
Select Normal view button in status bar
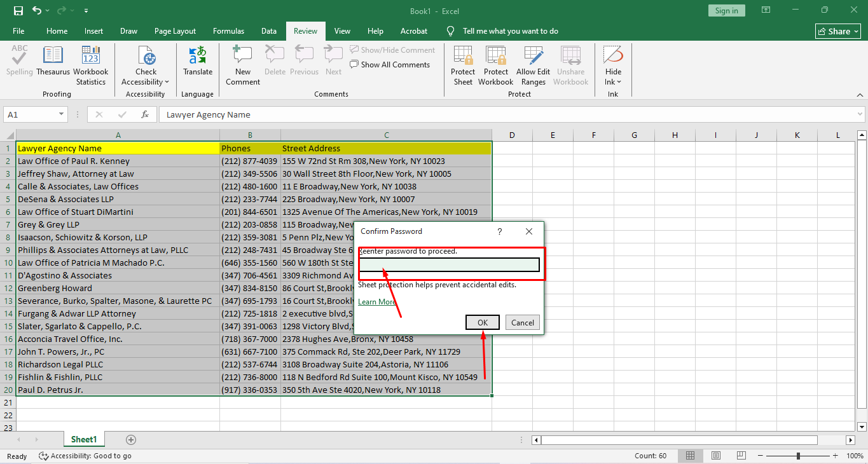pos(690,456)
